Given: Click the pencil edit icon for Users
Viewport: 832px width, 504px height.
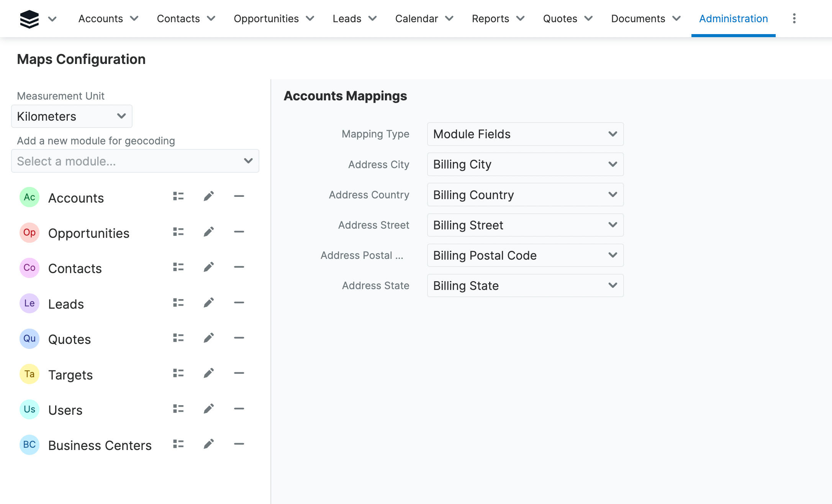Looking at the screenshot, I should 209,409.
